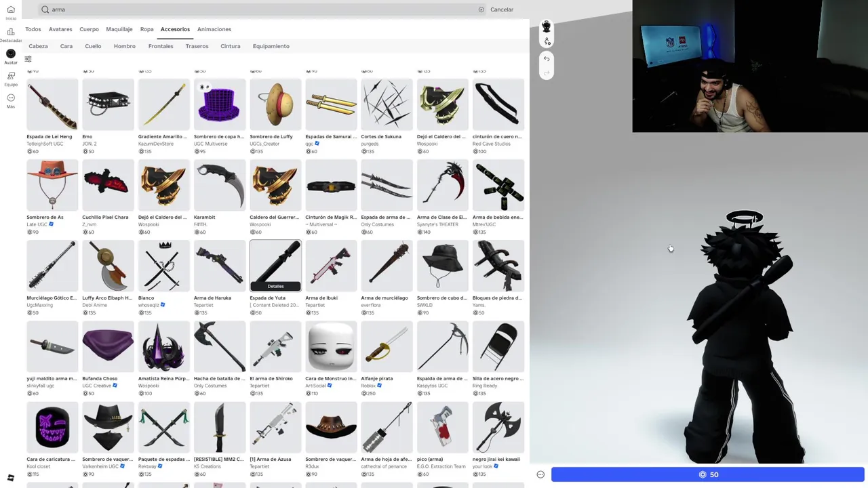Click the Roblox logo at sidebar bottom
Image resolution: width=868 pixels, height=488 pixels.
coord(11,478)
